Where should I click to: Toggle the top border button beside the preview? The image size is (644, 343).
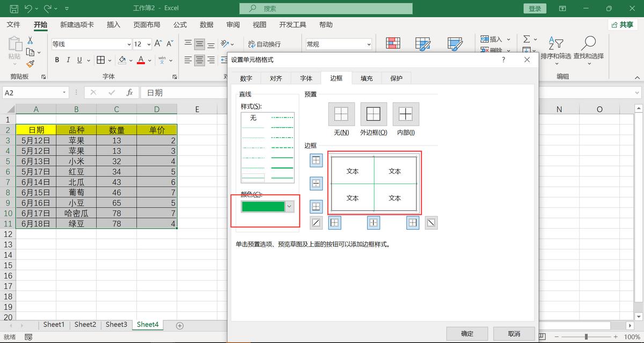point(316,160)
